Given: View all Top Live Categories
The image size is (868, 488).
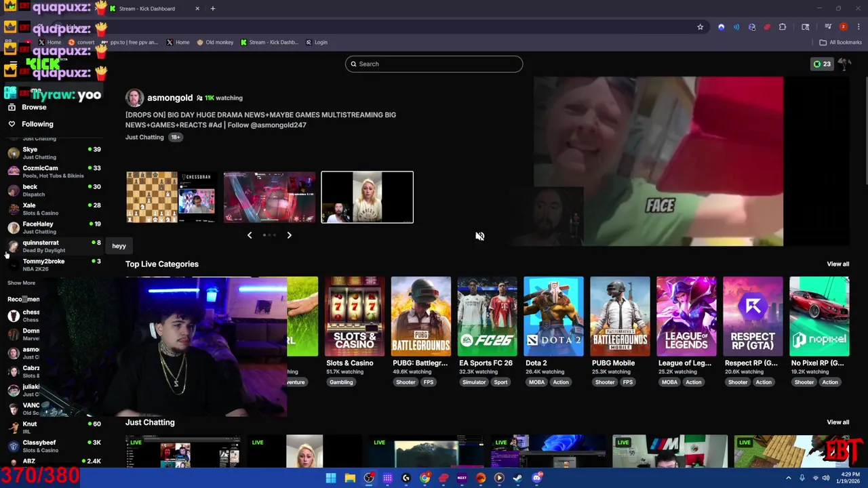Looking at the screenshot, I should coord(837,264).
